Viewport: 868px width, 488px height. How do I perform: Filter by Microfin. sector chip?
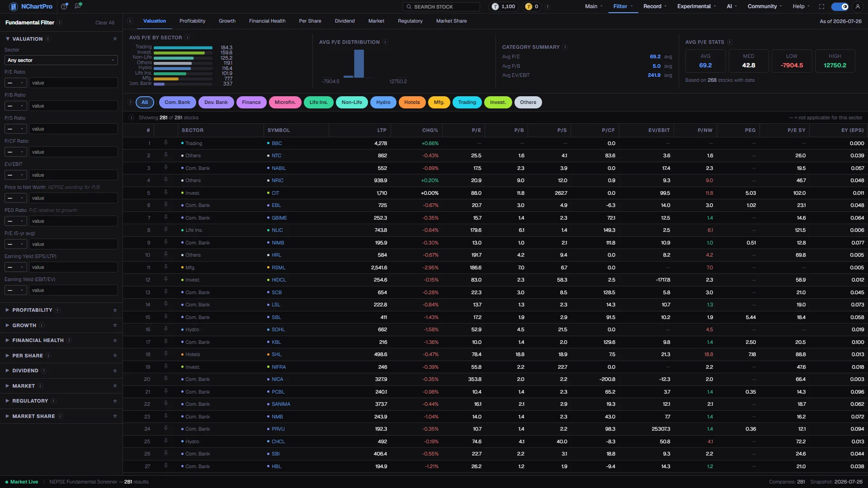tap(285, 102)
